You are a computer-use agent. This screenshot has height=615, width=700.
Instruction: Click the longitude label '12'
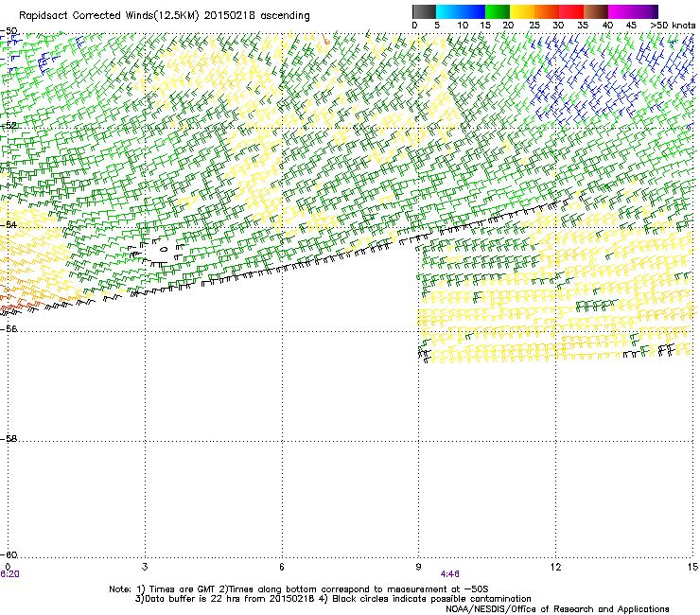pyautogui.click(x=555, y=567)
